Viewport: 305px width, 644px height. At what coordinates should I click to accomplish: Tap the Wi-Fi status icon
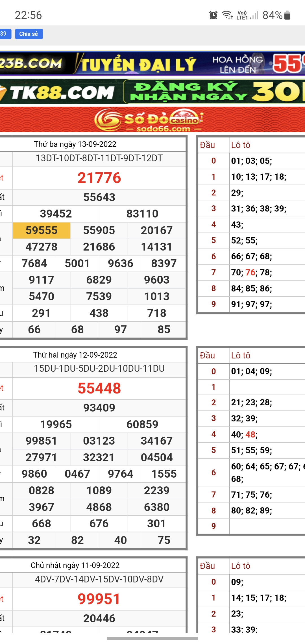click(x=227, y=15)
